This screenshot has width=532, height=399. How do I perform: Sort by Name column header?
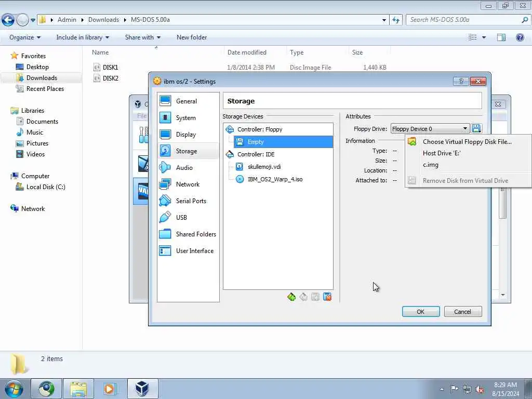[x=100, y=52]
